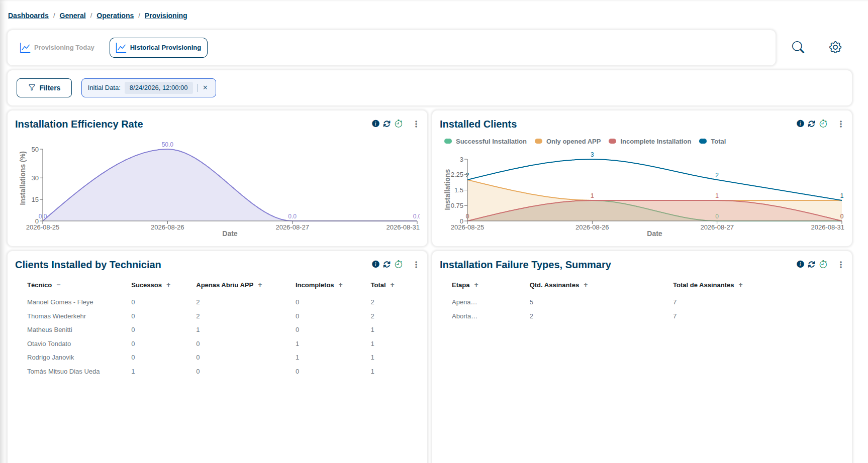
Task: Open auto-refresh timer for Installation Efficiency Rate
Action: (399, 124)
